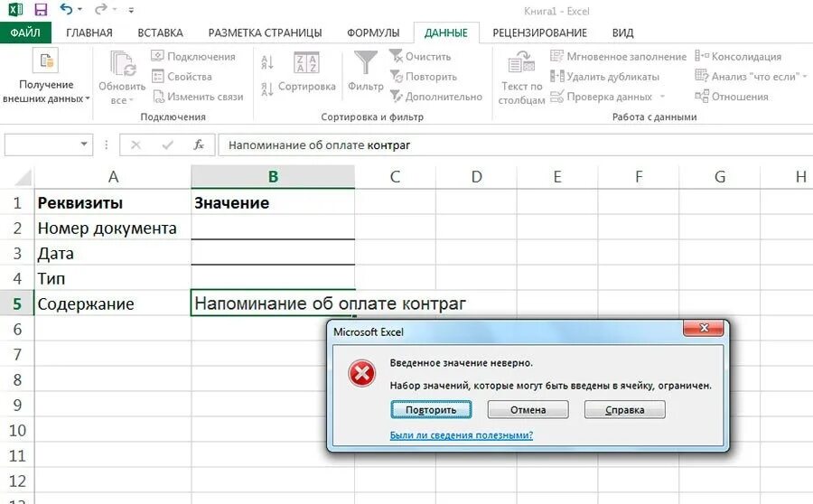Screen dimensions: 813x504
Task: Click the Save icon in quick access toolbar
Action: point(40,9)
